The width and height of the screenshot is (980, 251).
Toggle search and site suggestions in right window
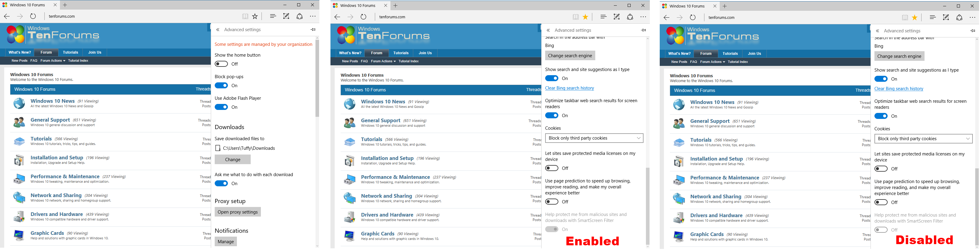pyautogui.click(x=881, y=79)
